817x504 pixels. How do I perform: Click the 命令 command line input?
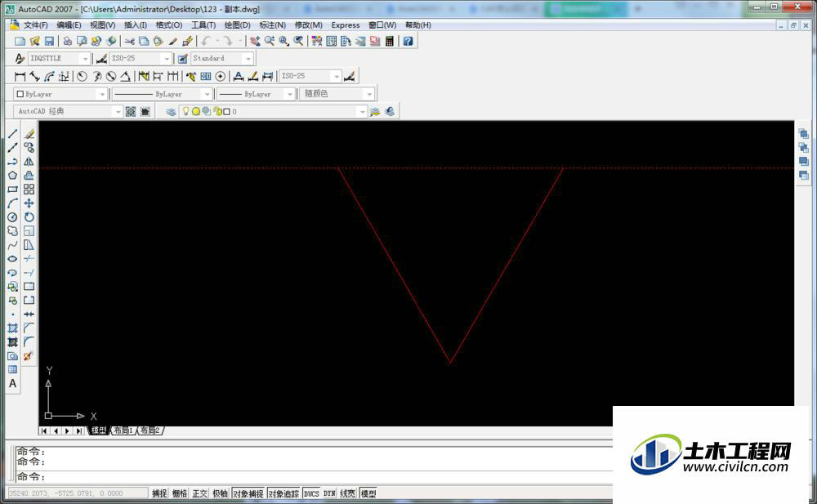(x=313, y=476)
